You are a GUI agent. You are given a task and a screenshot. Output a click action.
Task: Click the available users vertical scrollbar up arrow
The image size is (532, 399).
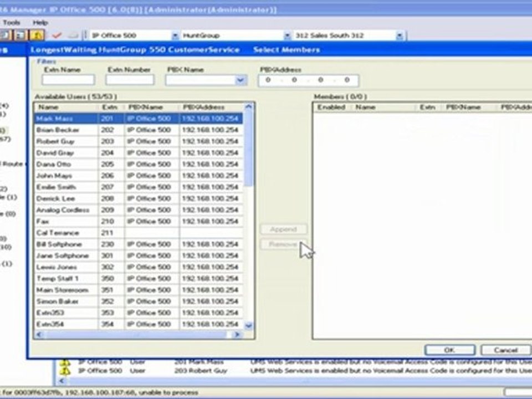point(249,107)
